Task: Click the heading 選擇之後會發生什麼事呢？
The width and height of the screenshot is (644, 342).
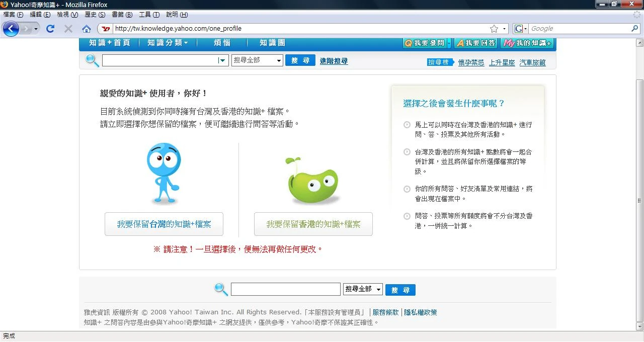Action: pos(454,104)
